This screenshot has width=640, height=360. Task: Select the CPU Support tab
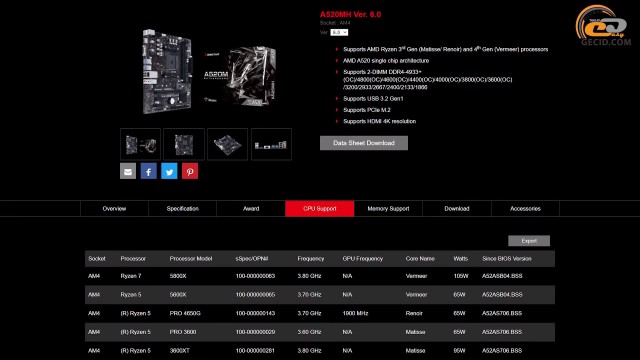click(x=320, y=209)
